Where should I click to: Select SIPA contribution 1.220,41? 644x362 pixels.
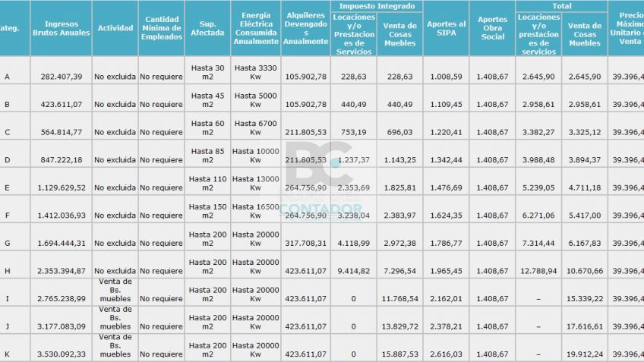coord(446,132)
